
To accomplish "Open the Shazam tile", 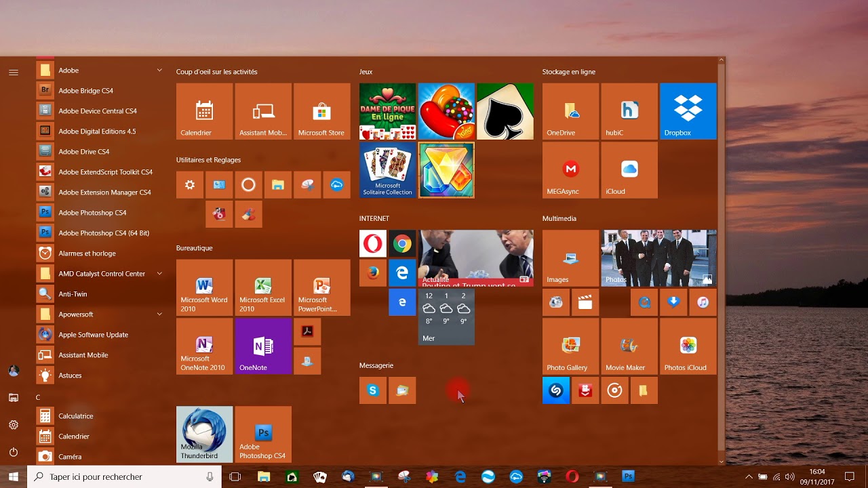I will [x=556, y=390].
